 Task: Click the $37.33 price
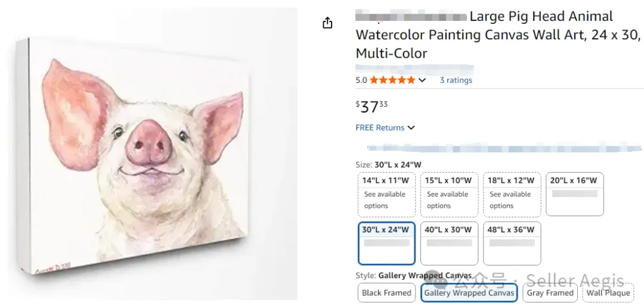[371, 107]
